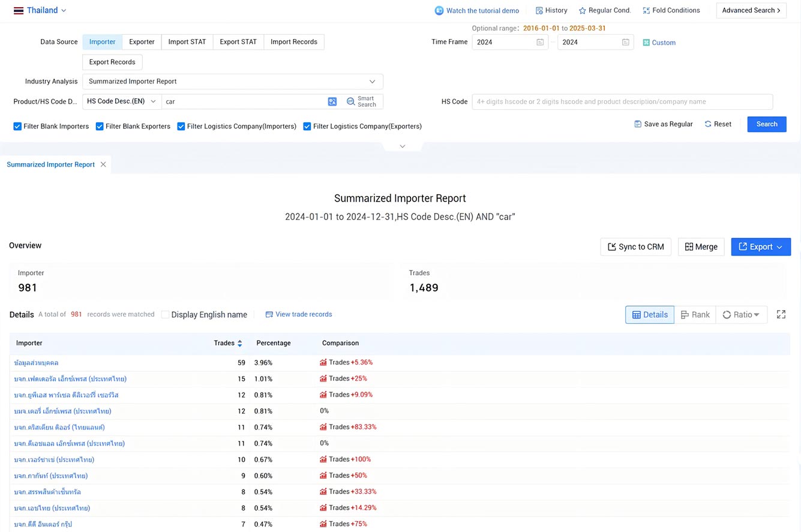
Task: Click the Regular Cond. star icon
Action: (x=583, y=10)
